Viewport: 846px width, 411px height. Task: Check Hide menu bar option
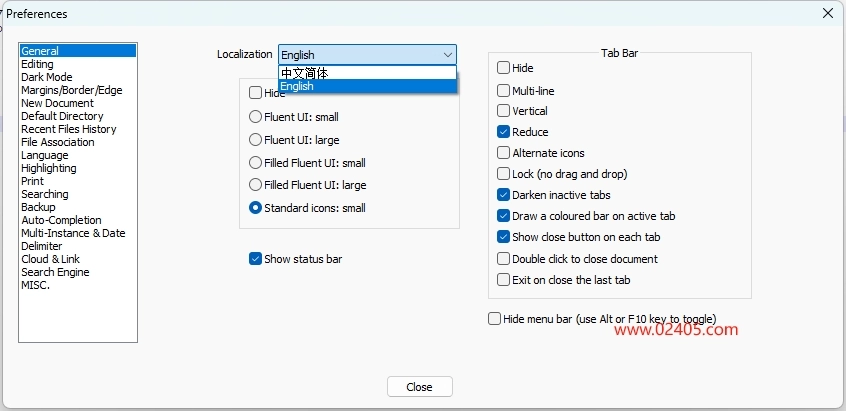click(494, 319)
